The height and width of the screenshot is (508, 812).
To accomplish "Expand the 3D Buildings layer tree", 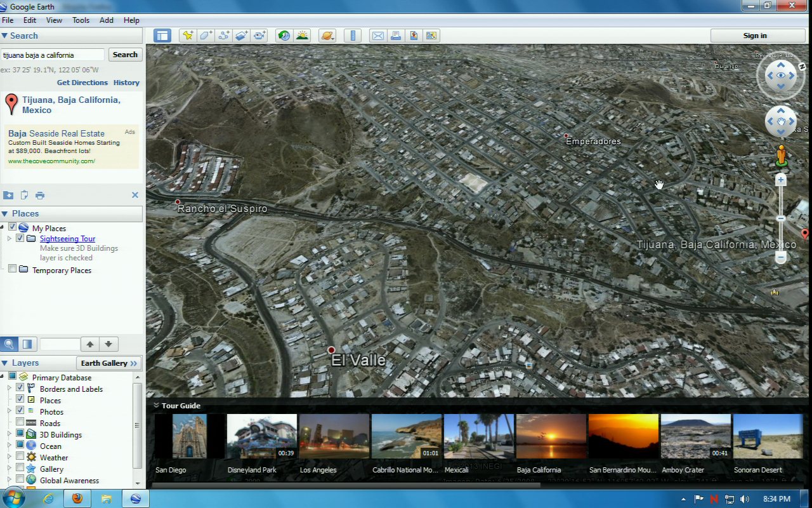I will tap(10, 434).
